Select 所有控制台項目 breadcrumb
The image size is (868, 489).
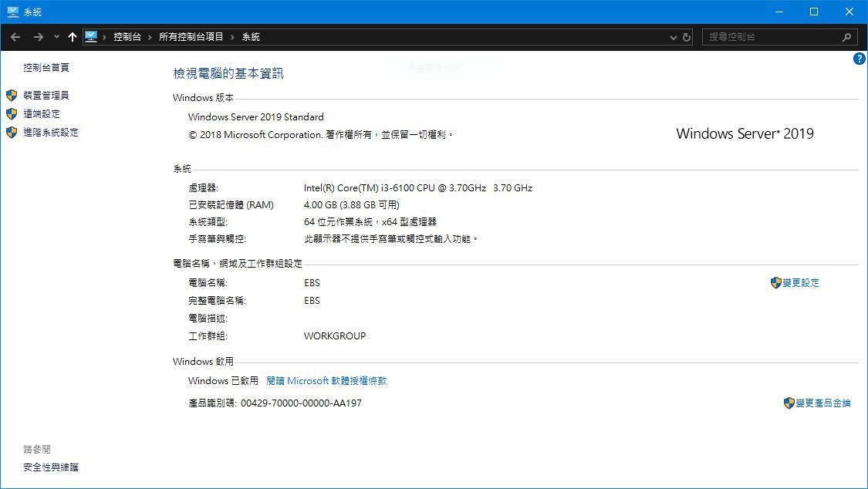click(191, 37)
